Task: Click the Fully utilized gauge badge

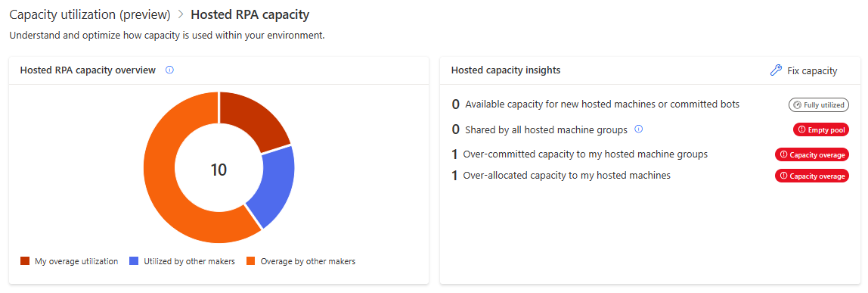Action: pyautogui.click(x=819, y=104)
